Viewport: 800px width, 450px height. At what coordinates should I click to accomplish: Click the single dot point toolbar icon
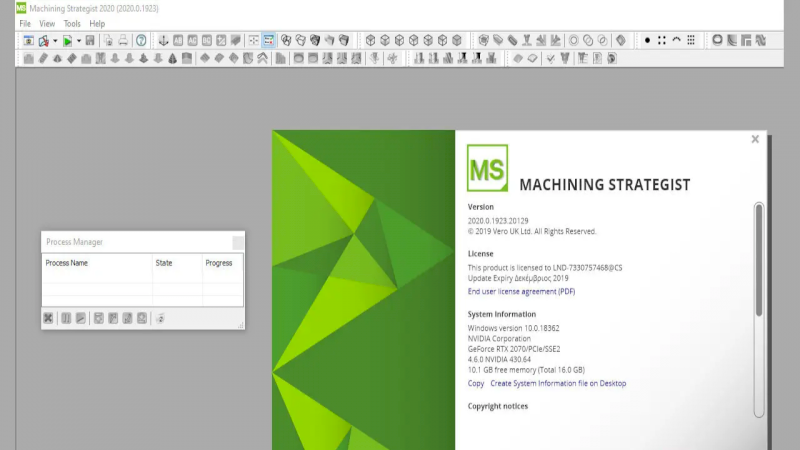click(x=647, y=41)
